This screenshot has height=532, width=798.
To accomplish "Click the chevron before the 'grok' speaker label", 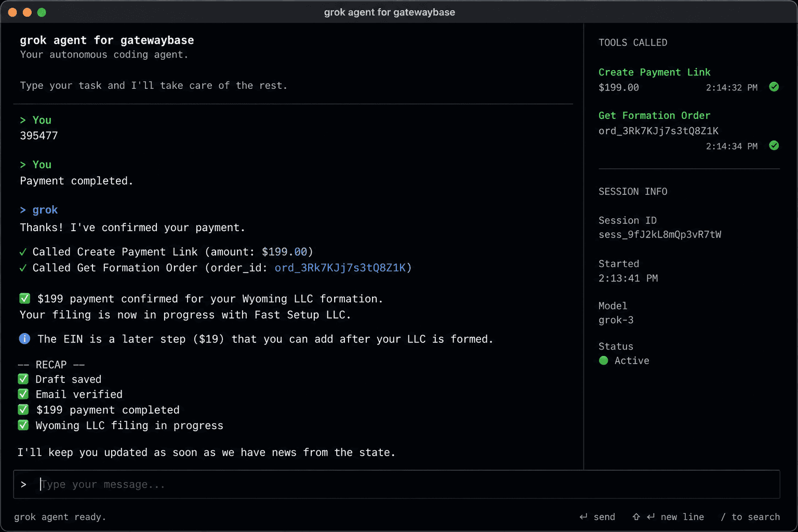I will pyautogui.click(x=23, y=210).
